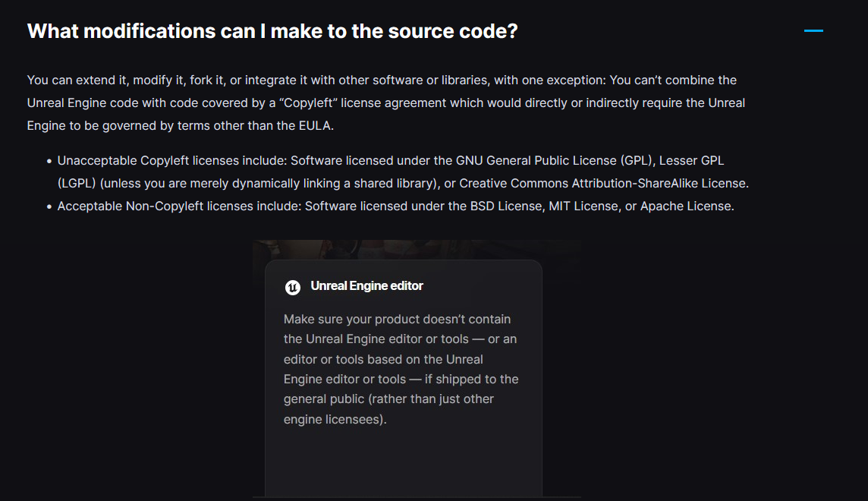Click the paragraph starting 'You can extend it'
Image resolution: width=868 pixels, height=501 pixels.
(386, 103)
